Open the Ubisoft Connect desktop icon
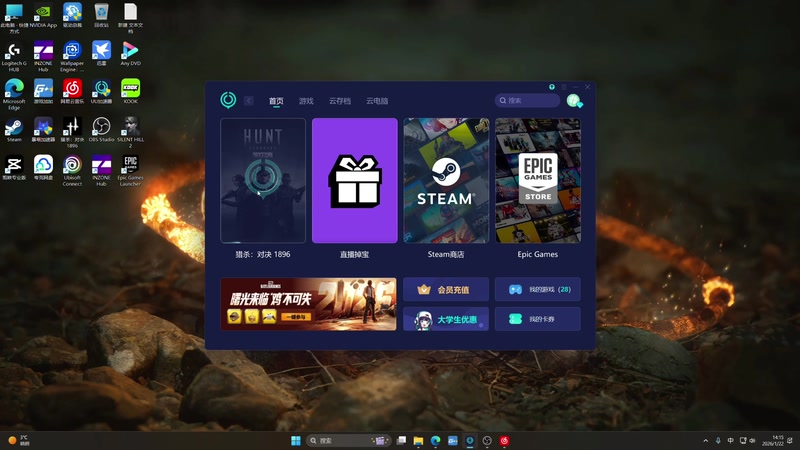The height and width of the screenshot is (450, 800). click(72, 171)
